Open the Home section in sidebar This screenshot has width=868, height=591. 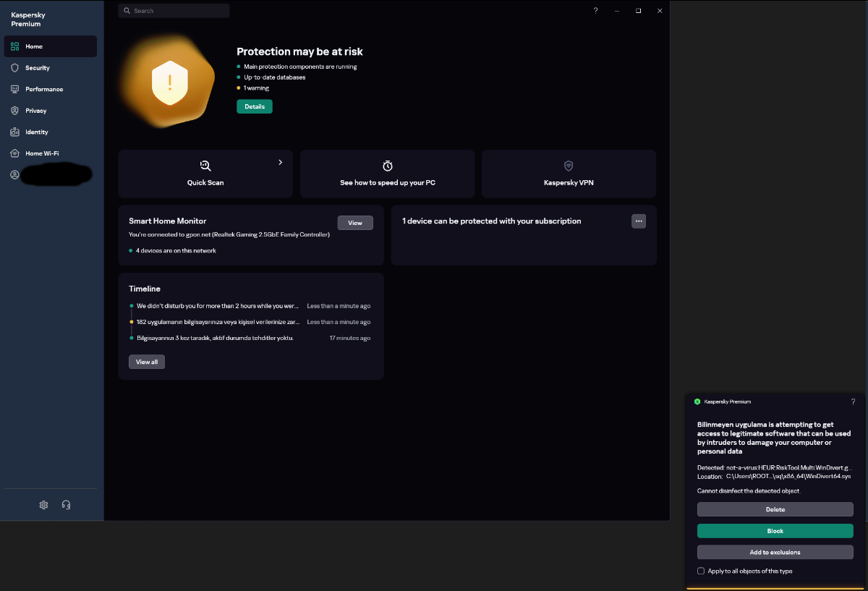tap(51, 46)
